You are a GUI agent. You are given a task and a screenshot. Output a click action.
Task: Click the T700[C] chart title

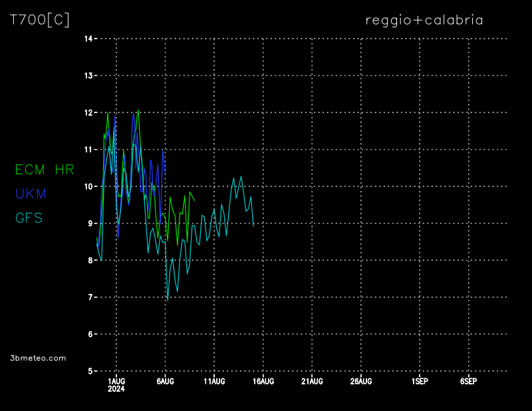click(39, 20)
